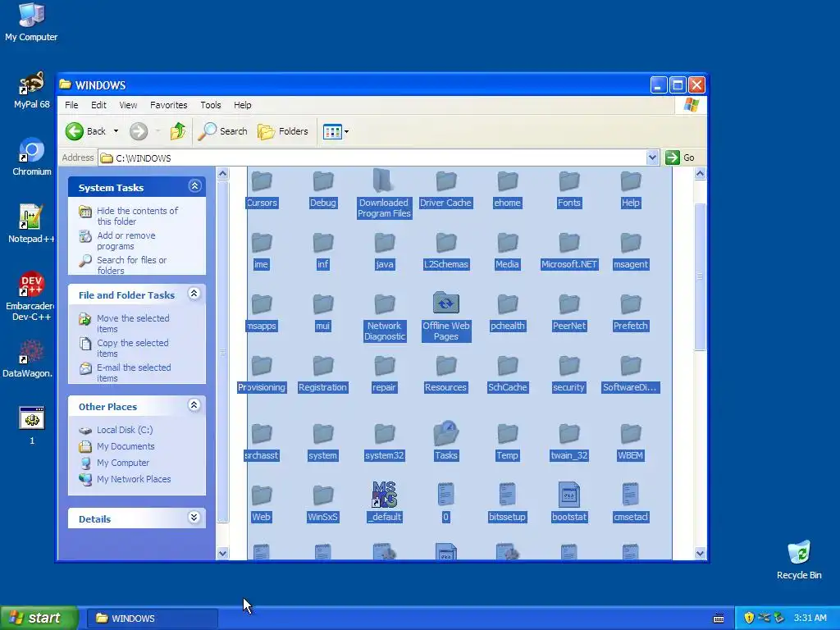Viewport: 840px width, 630px height.
Task: Expand the Details panel
Action: pos(194,517)
